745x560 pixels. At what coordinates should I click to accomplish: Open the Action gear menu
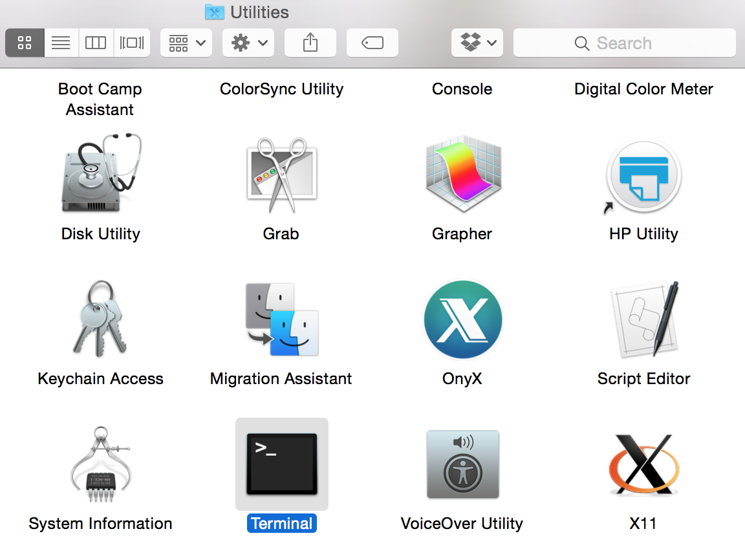248,43
